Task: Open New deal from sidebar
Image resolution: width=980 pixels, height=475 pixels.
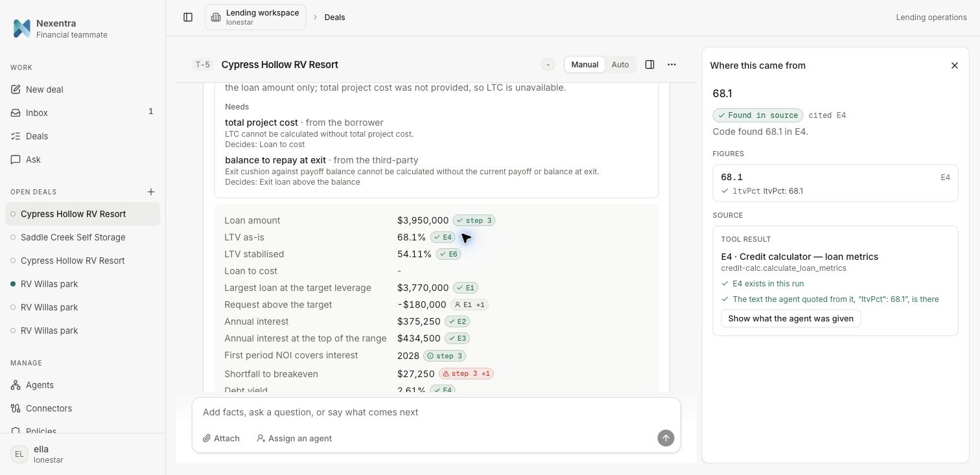Action: pos(82,89)
